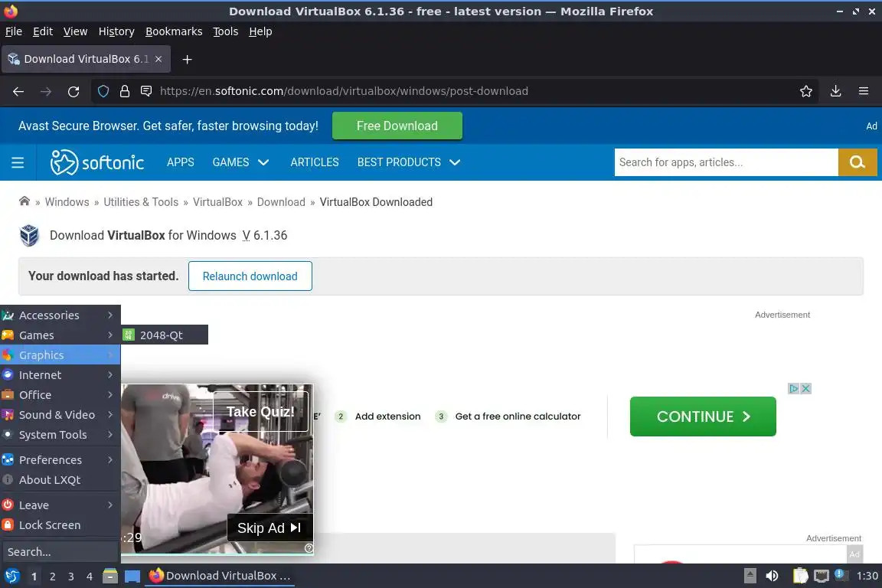Click the clipboard tray icon
This screenshot has height=588, width=882.
coord(800,576)
